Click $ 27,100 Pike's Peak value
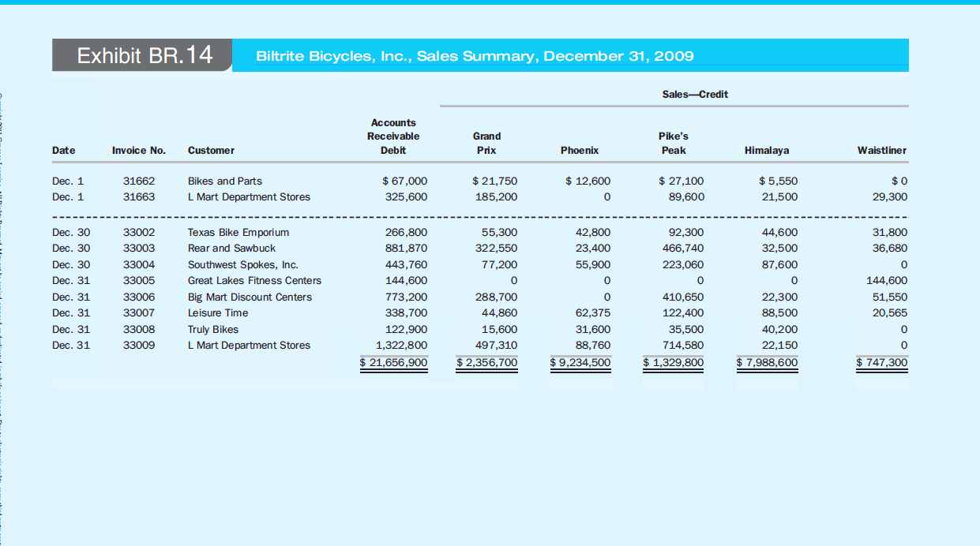Viewport: 980px width, 546px height. [x=681, y=181]
